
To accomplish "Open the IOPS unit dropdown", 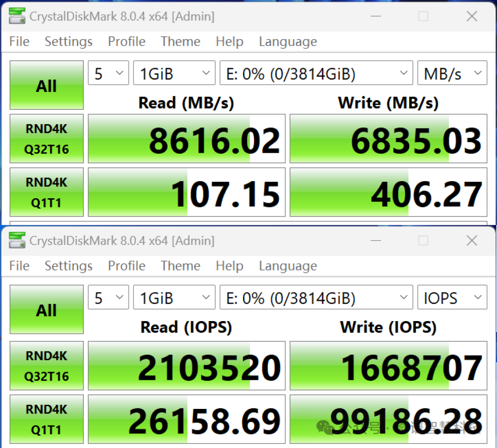I will pyautogui.click(x=452, y=297).
